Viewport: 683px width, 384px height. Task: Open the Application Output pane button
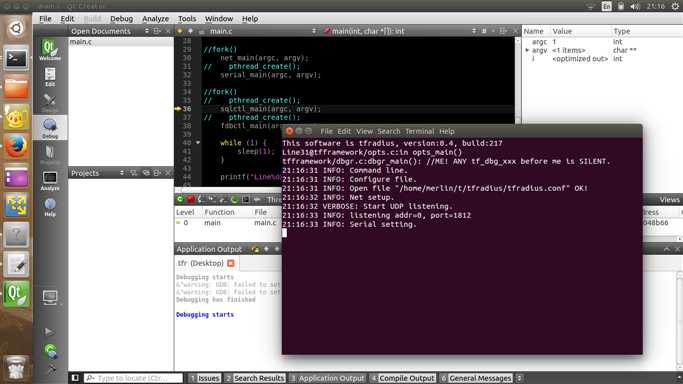pos(327,378)
